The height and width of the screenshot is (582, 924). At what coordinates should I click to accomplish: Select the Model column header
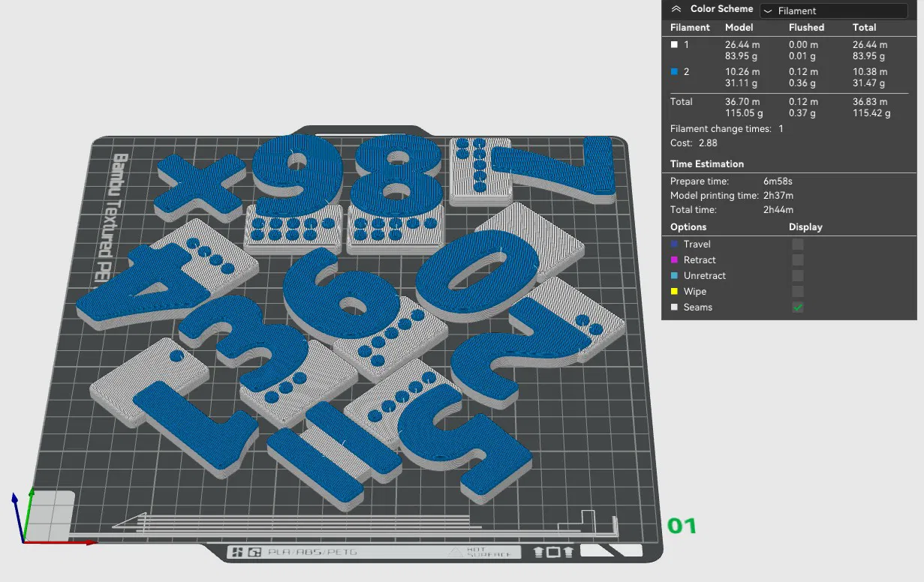(x=739, y=27)
